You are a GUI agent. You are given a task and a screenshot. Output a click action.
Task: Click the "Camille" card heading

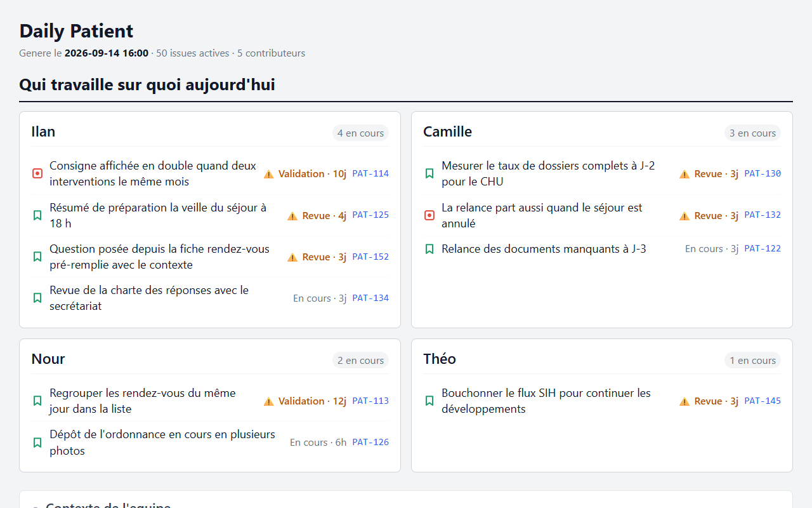(448, 131)
